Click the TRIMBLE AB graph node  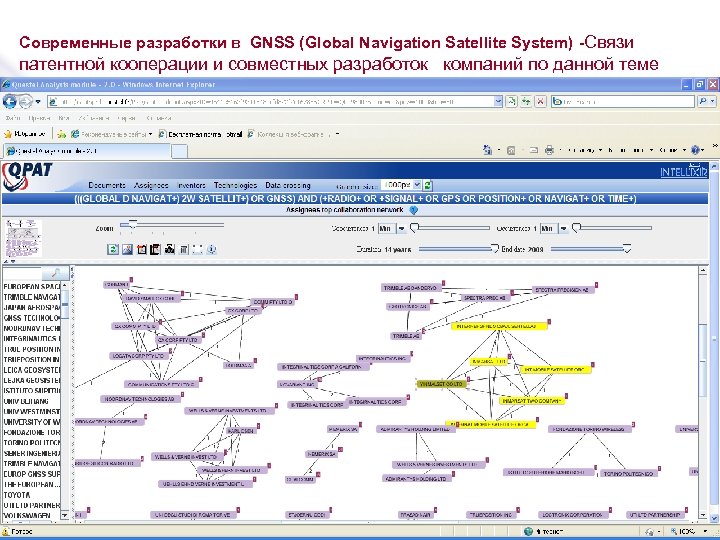(406, 336)
